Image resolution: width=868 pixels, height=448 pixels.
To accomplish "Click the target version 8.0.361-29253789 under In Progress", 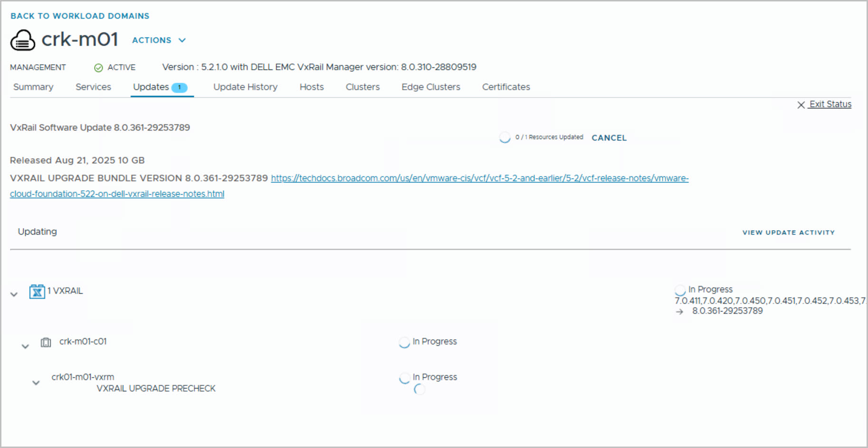I will click(x=727, y=311).
